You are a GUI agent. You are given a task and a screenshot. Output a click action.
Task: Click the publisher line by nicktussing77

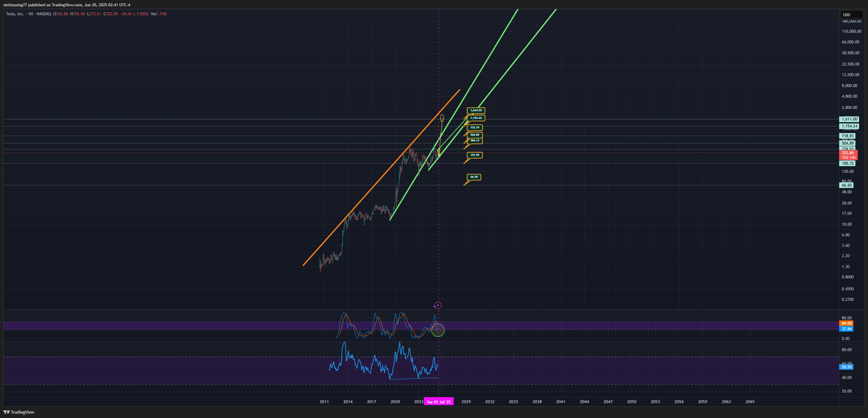(x=67, y=5)
